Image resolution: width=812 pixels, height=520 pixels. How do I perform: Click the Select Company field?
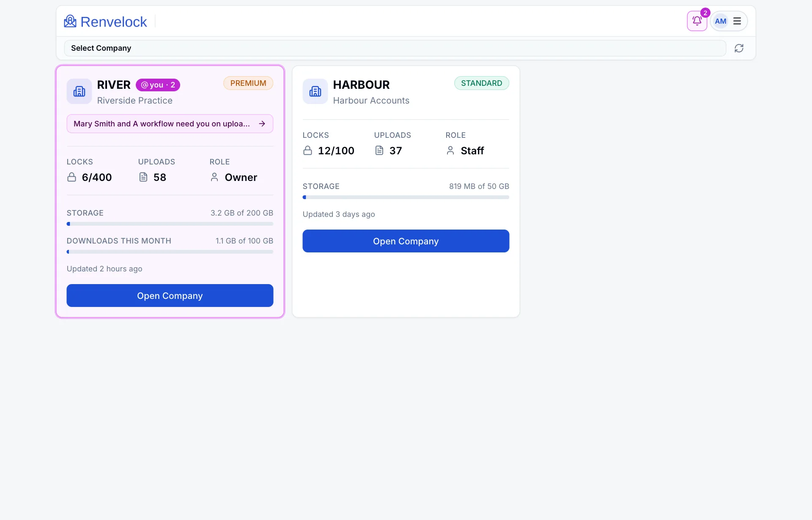click(x=395, y=48)
